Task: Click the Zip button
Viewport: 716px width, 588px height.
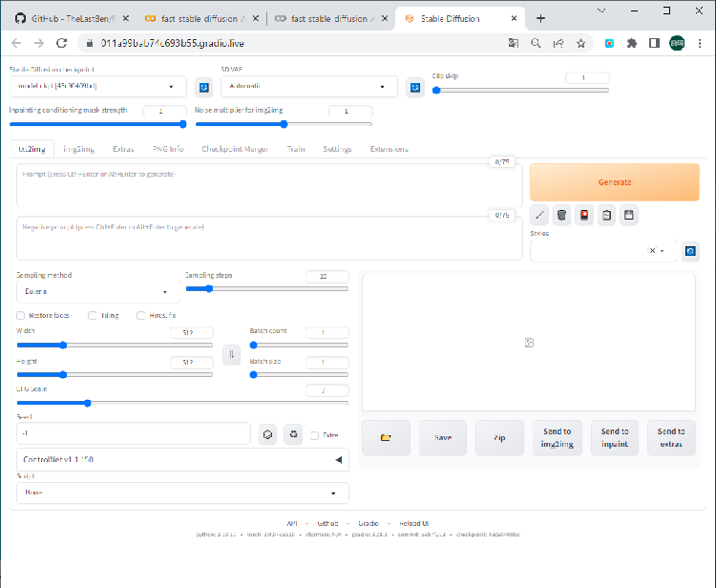Action: coord(499,438)
